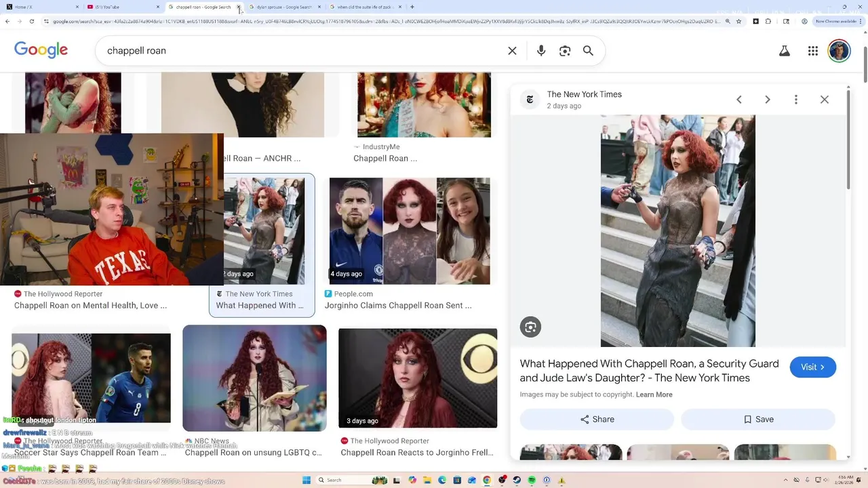Click the magnifier search submit icon
The height and width of the screenshot is (488, 868).
(588, 51)
